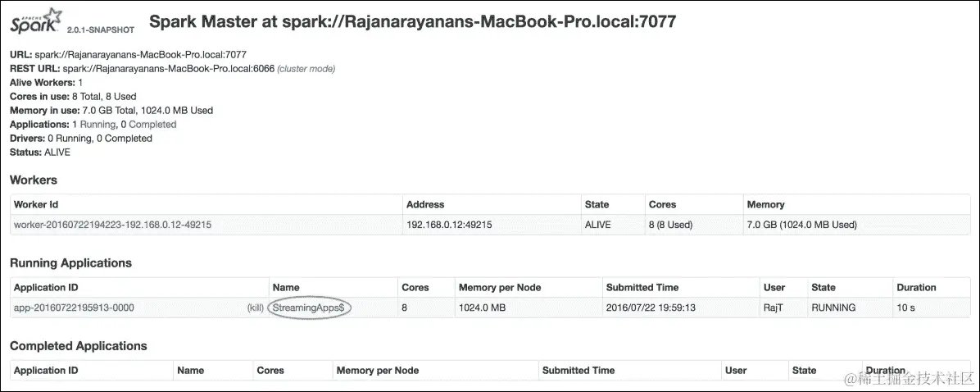Select the Alive Workers: 1 line
This screenshot has height=392, width=980.
[46, 83]
